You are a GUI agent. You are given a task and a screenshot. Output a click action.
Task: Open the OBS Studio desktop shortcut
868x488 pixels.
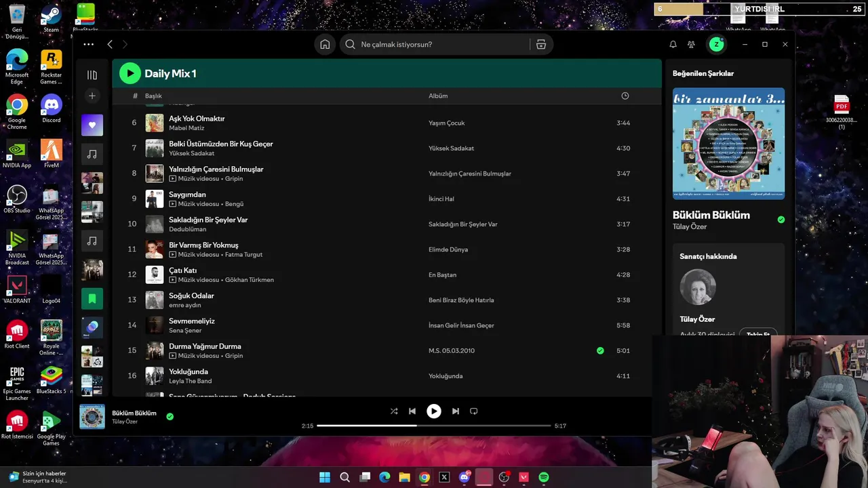[x=17, y=199]
